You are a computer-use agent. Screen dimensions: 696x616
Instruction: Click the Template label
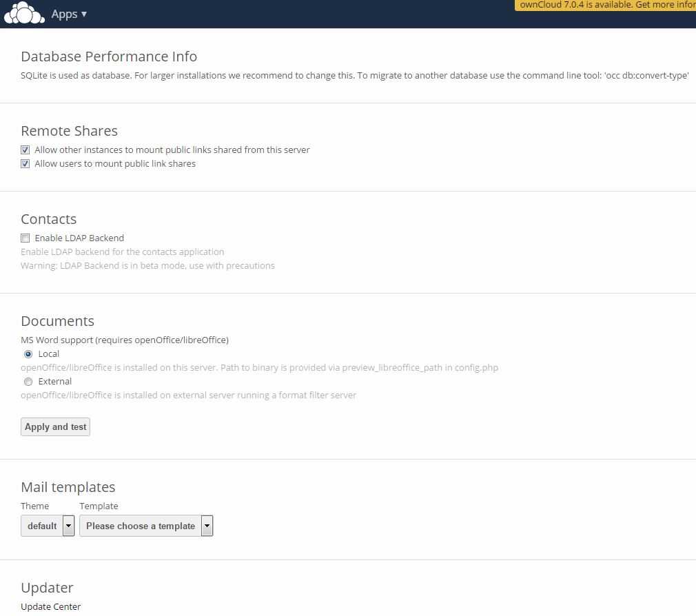click(x=99, y=506)
